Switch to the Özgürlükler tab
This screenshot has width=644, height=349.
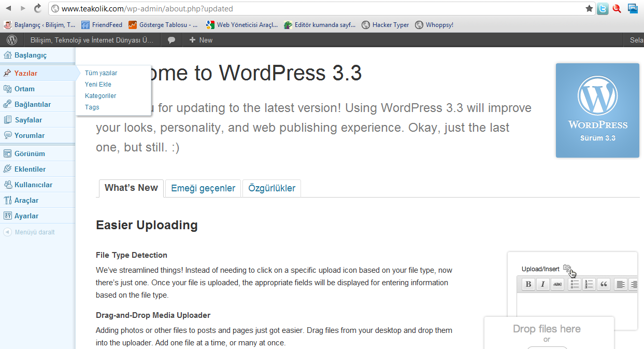pos(271,188)
